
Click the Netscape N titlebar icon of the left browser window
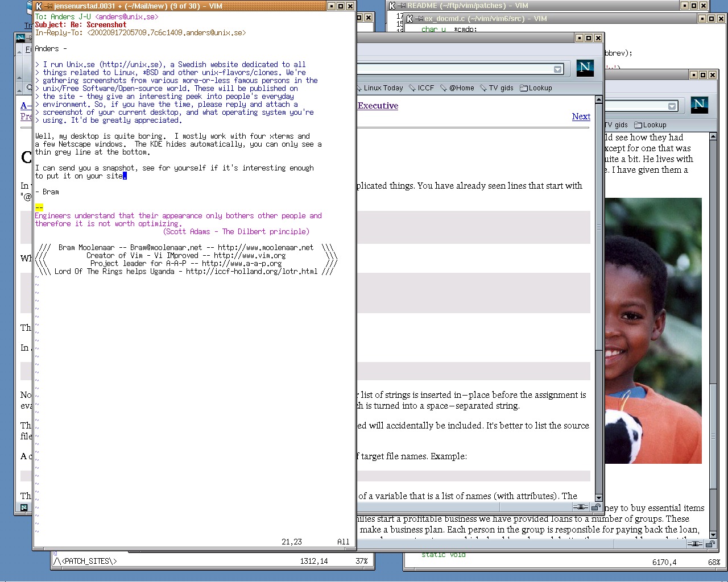point(21,38)
